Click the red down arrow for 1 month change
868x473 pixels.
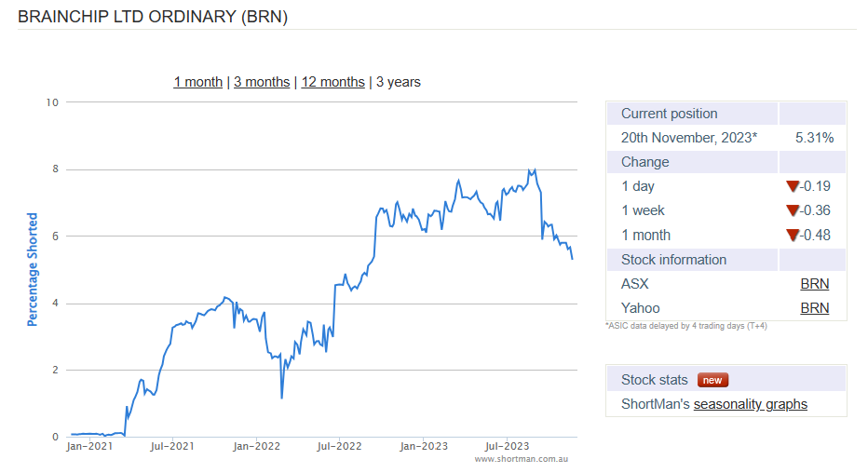pos(793,236)
